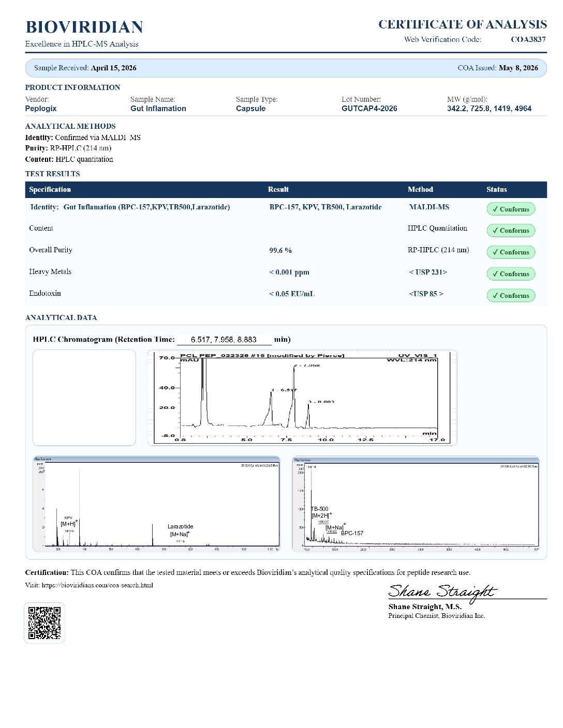Click the Conforms badge in Heavy Metals row

click(x=511, y=274)
